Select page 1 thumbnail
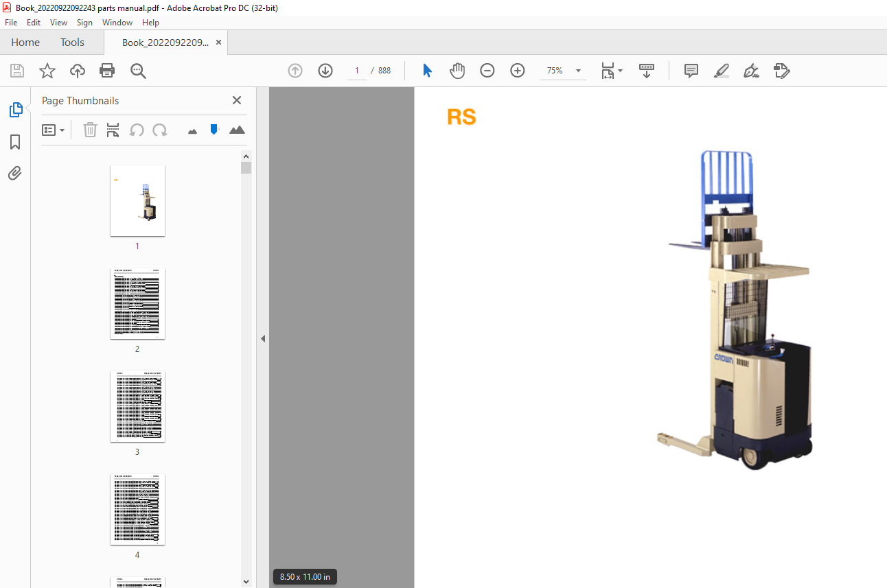887x588 pixels. point(137,200)
